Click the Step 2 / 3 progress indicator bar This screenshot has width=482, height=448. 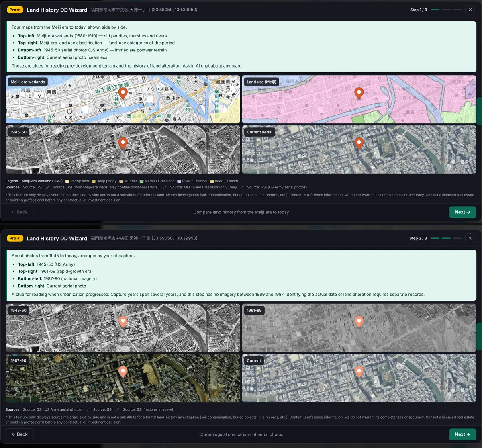pyautogui.click(x=446, y=238)
